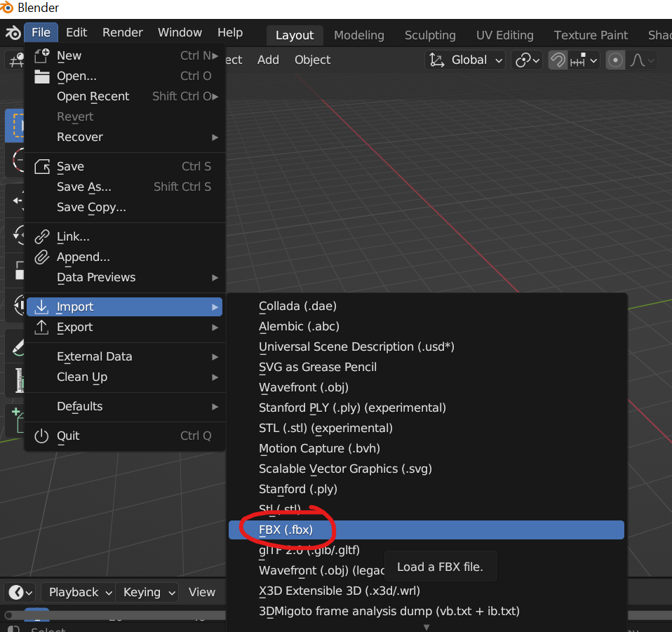Expand the External Data submenu
This screenshot has height=632, width=672.
pos(124,356)
